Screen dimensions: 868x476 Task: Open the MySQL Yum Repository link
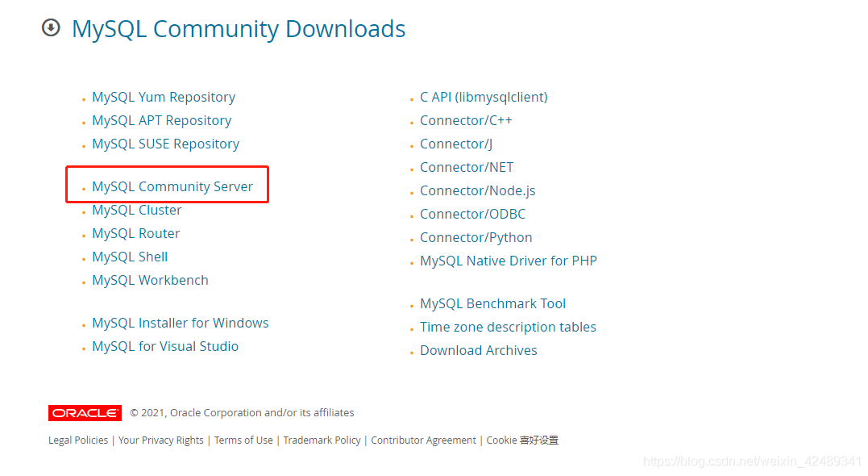click(x=163, y=96)
